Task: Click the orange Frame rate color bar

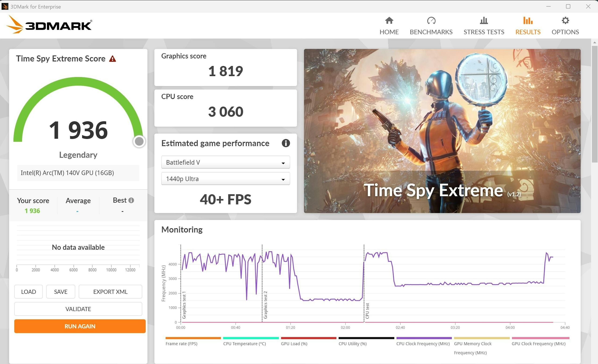Action: (193, 338)
